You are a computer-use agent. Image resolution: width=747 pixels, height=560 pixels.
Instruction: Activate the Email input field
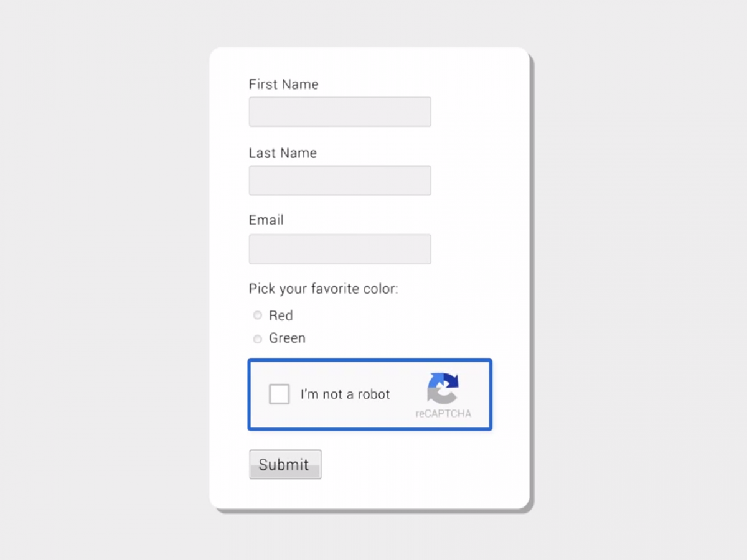tap(340, 249)
